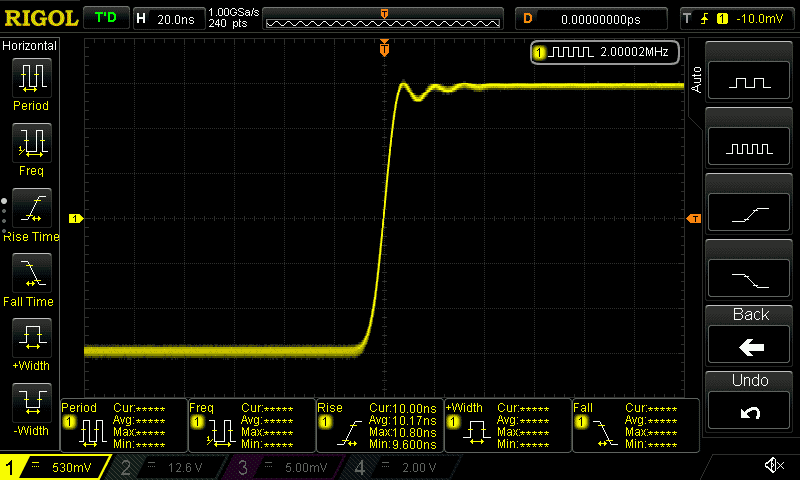Click the Horizontal menu label
Image resolution: width=800 pixels, height=480 pixels.
point(30,46)
